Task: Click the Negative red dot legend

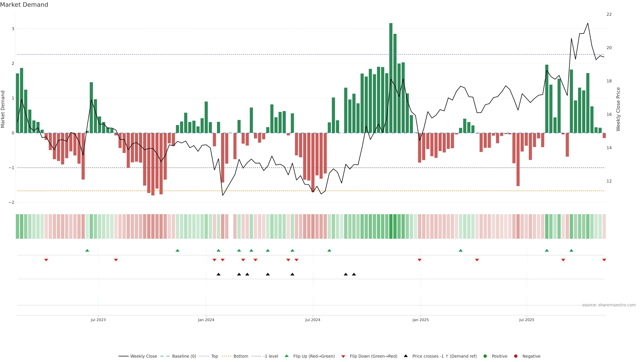Action: pos(516,356)
